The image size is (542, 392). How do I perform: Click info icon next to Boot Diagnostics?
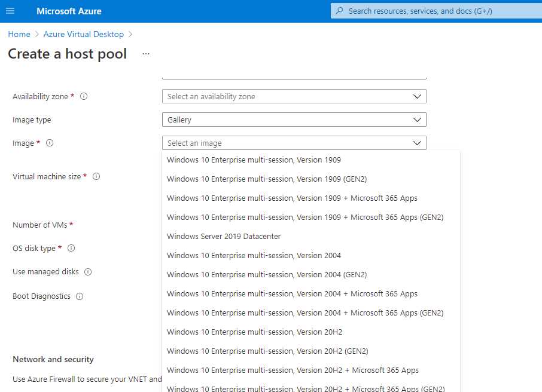[x=80, y=296]
